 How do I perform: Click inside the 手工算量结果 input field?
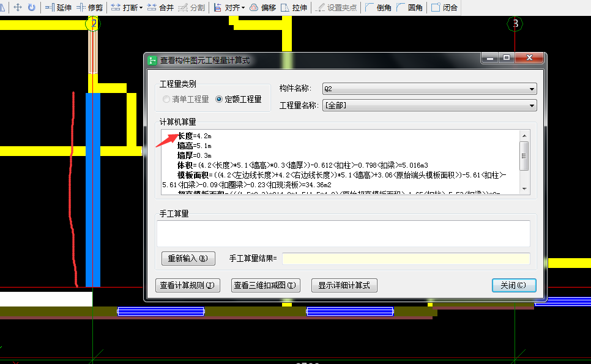[x=407, y=258]
